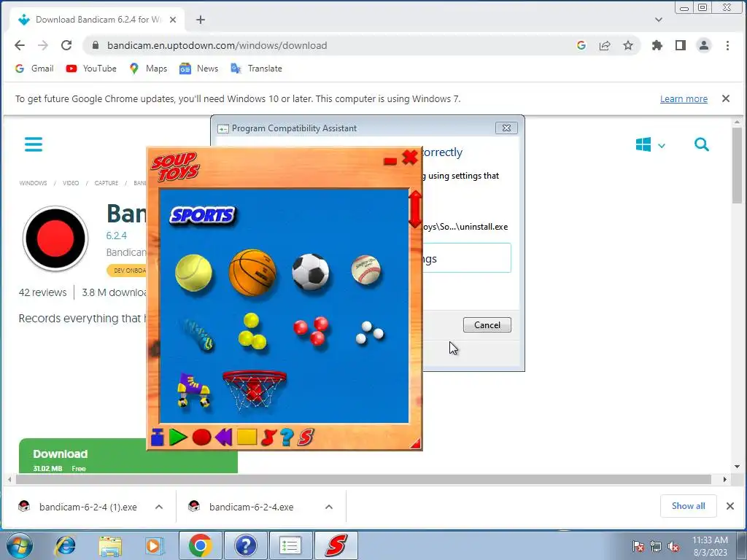Reload the page
Image resolution: width=747 pixels, height=560 pixels.
[x=66, y=45]
